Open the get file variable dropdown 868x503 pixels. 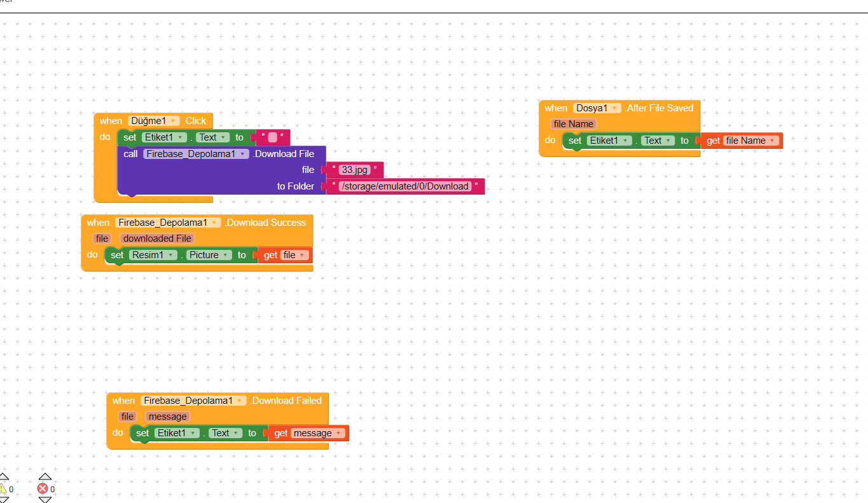[x=294, y=255]
